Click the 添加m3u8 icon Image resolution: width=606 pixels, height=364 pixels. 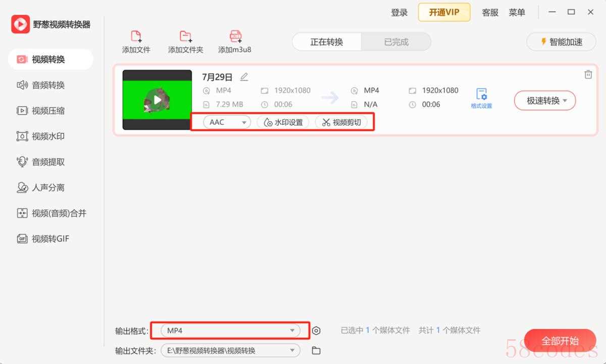(x=235, y=36)
